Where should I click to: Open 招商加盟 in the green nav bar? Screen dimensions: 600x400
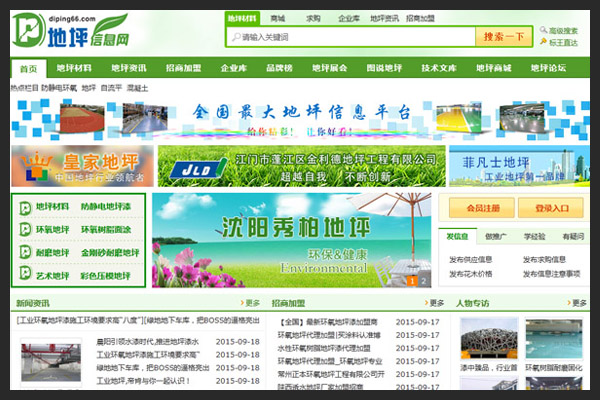pyautogui.click(x=183, y=68)
